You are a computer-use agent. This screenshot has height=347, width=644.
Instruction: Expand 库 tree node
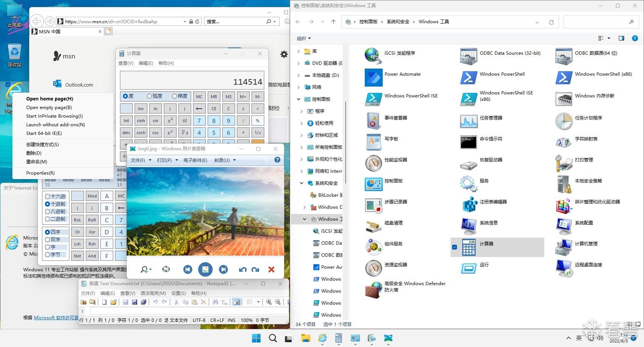pos(298,51)
